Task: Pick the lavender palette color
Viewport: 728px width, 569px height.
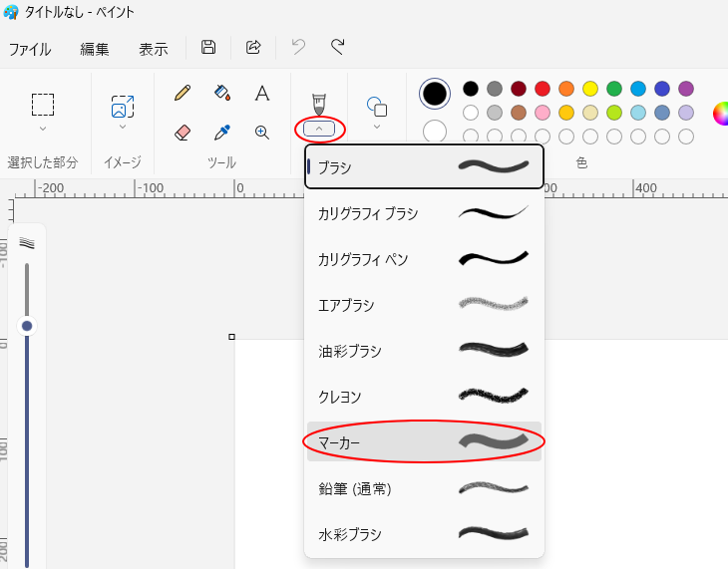Action: click(x=686, y=113)
